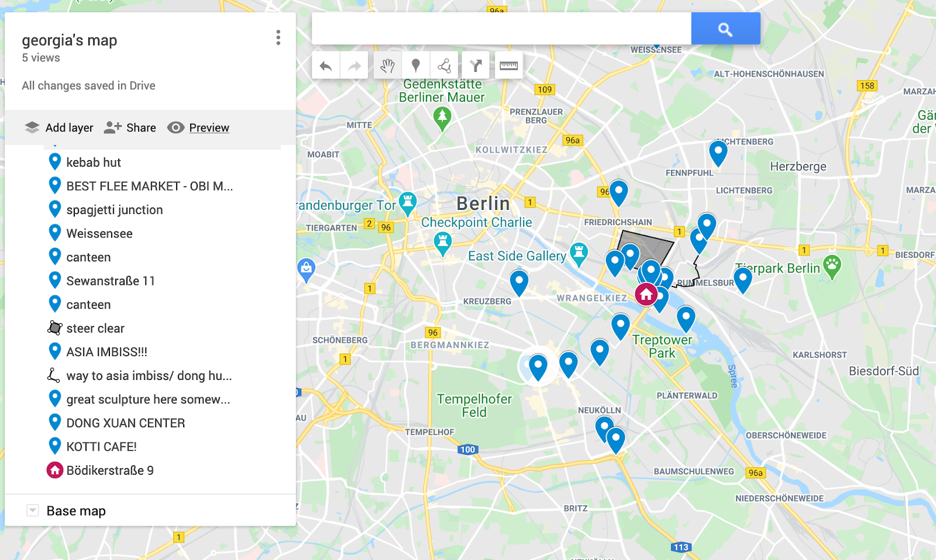Click the pin icon beside kebab hut
The height and width of the screenshot is (560, 936).
(54, 161)
